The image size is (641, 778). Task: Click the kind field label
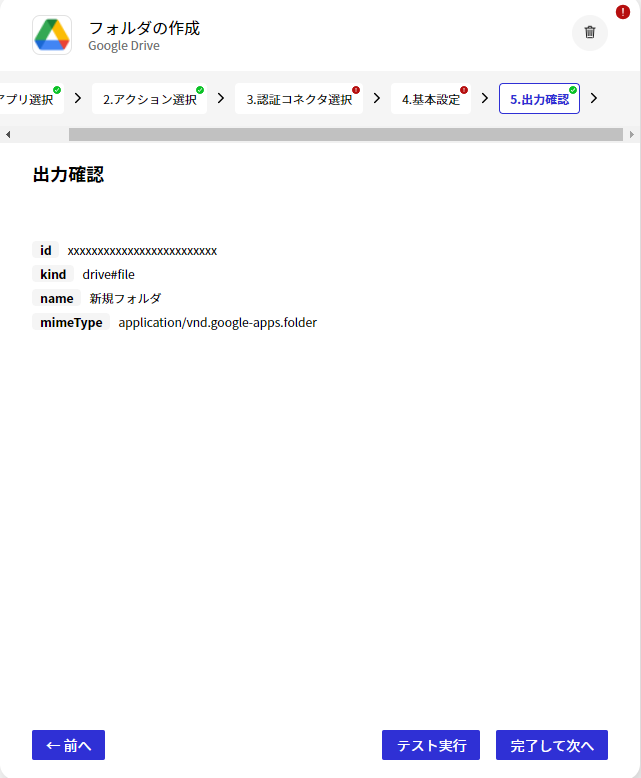tap(53, 274)
